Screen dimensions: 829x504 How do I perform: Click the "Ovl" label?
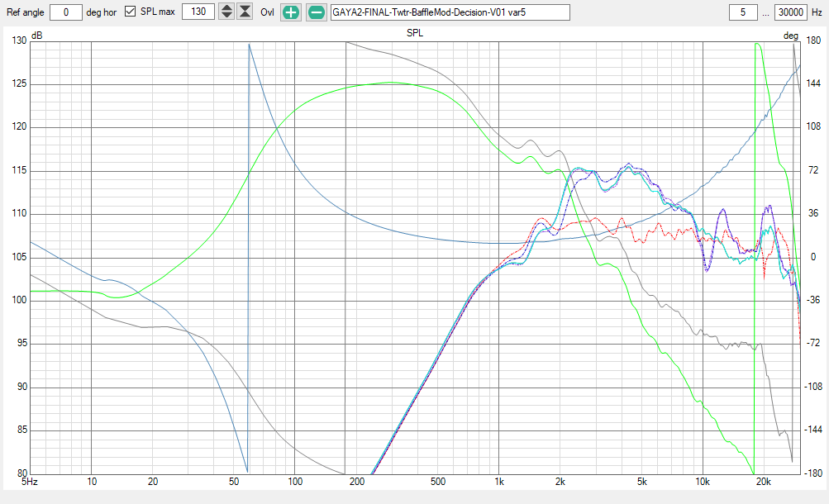(x=267, y=12)
